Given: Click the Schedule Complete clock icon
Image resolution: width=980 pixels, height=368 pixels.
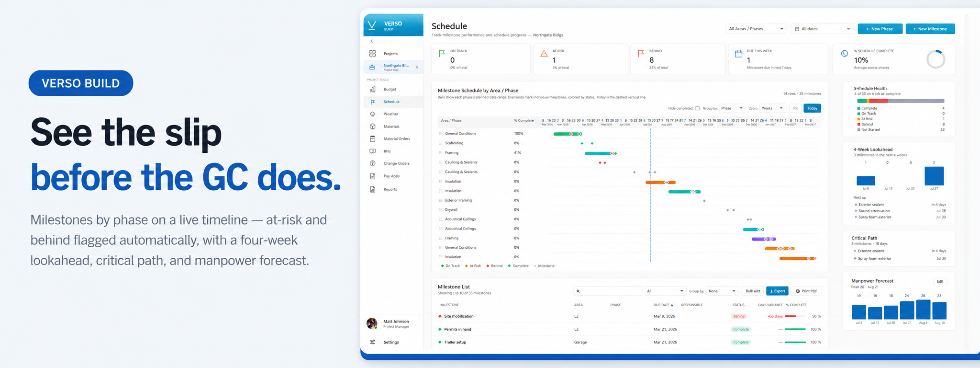Looking at the screenshot, I should coord(845,54).
